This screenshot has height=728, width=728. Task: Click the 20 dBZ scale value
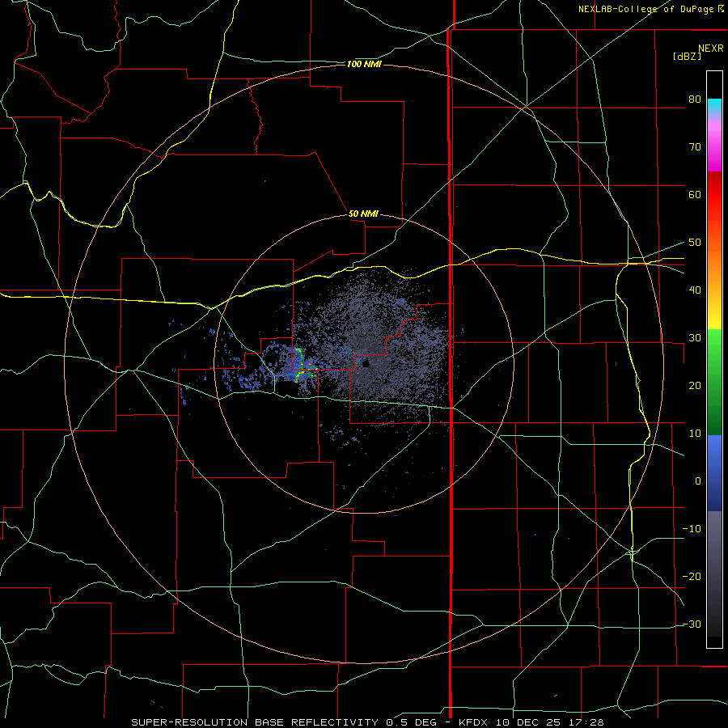(x=695, y=386)
